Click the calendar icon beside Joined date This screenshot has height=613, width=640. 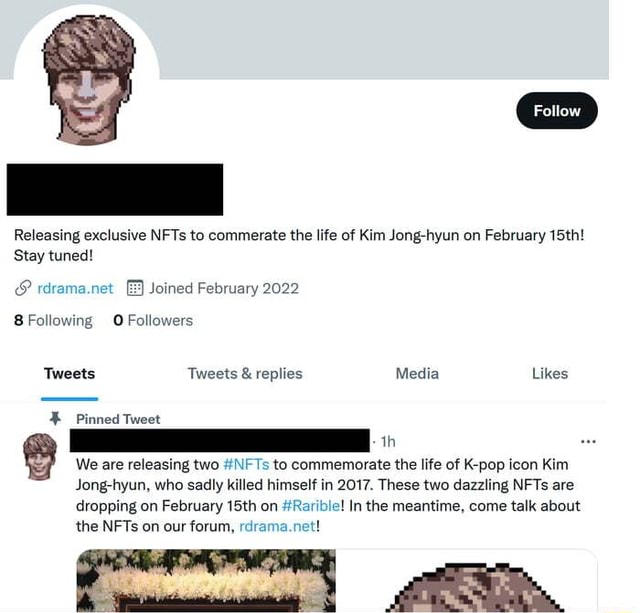pos(137,289)
